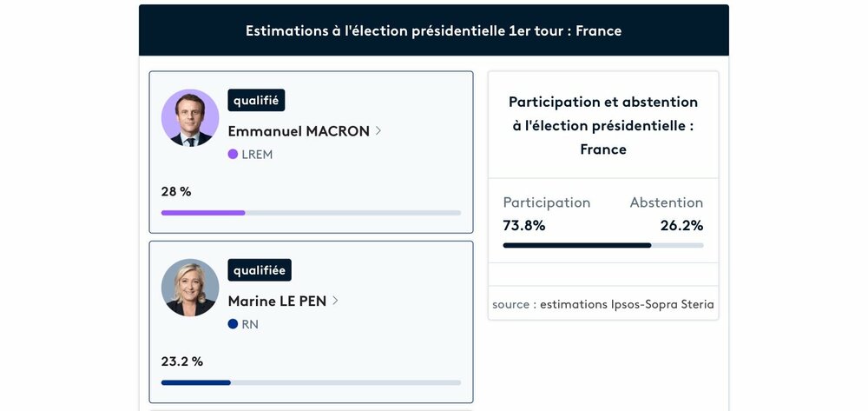Click the Ipsos-Sopra Steria source text

pyautogui.click(x=603, y=304)
